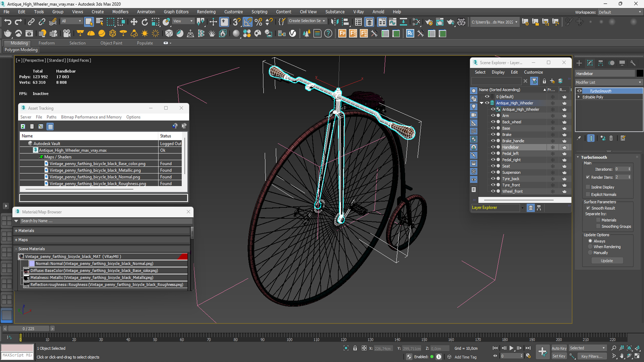Image resolution: width=644 pixels, height=362 pixels.
Task: Go to animation start frame
Action: pos(495,348)
